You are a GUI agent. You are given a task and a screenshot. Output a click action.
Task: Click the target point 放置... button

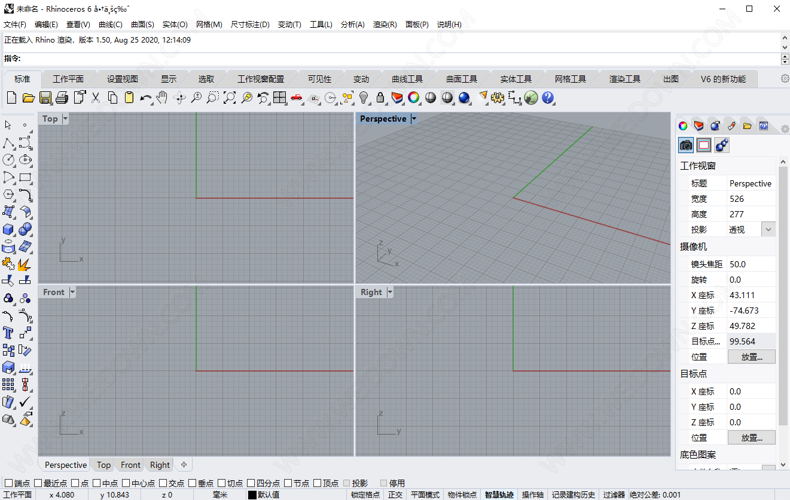(751, 438)
